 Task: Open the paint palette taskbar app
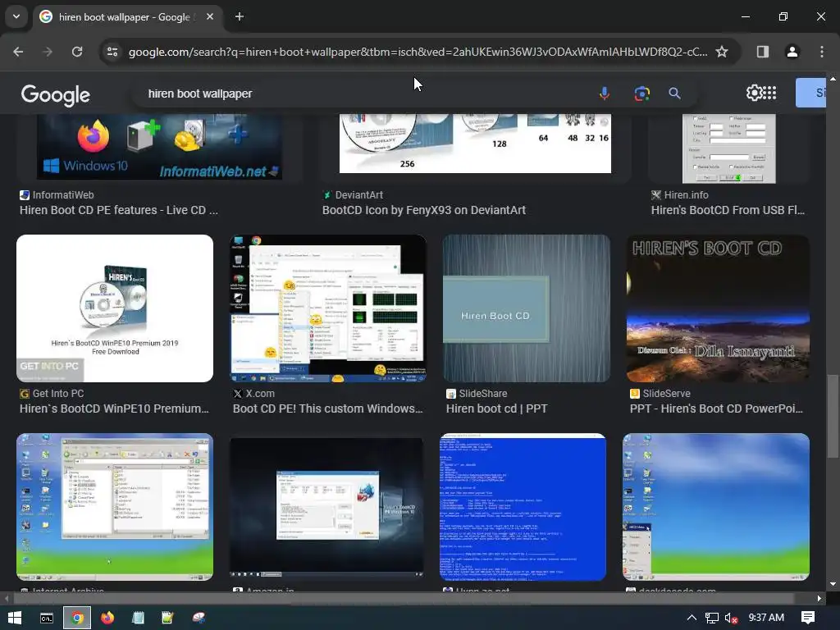click(x=199, y=618)
